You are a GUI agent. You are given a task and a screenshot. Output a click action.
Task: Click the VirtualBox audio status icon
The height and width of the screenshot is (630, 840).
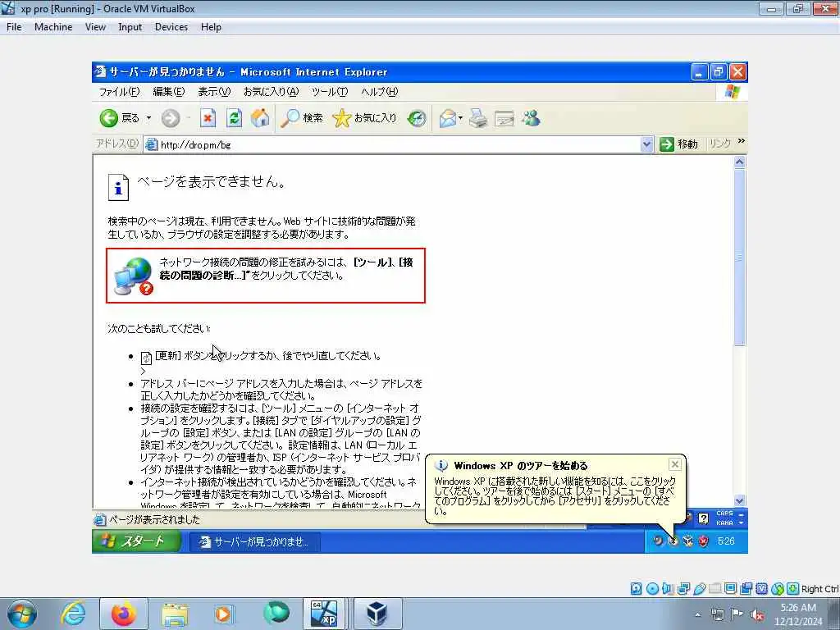point(668,589)
